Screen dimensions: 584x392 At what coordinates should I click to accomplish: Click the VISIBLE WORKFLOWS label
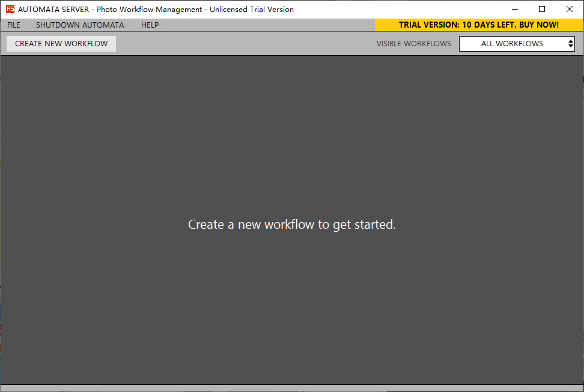click(x=413, y=44)
